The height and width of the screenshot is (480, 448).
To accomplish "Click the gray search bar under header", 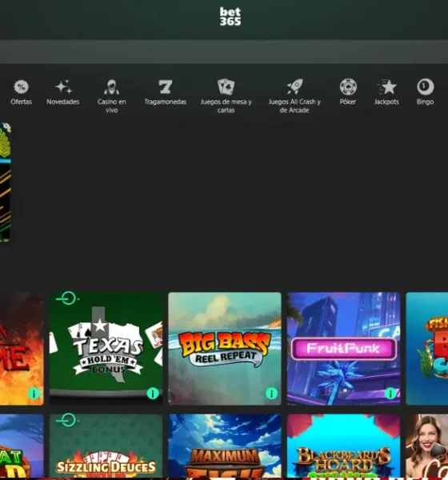I will coord(224,52).
